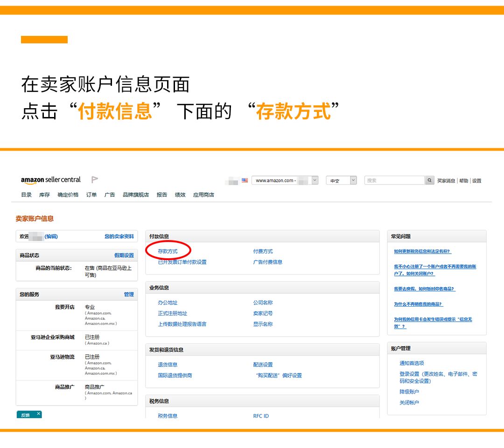Open FAQ about 如何关闭账户
504x448 pixels.
435,270
